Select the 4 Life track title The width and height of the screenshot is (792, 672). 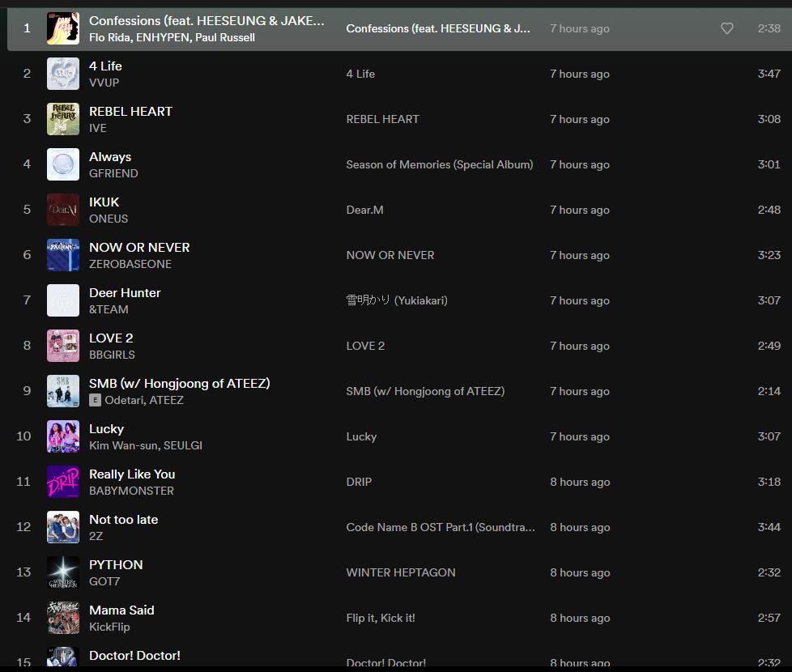pos(105,66)
